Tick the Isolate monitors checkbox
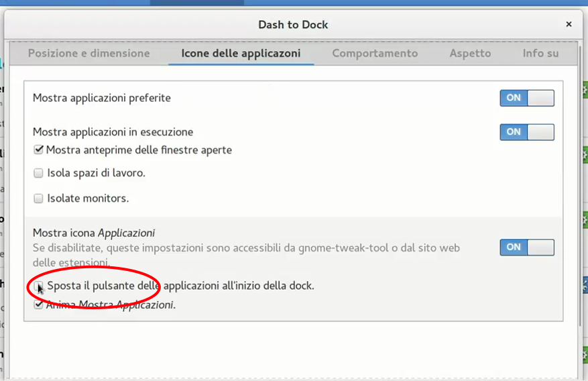588x381 pixels. (x=39, y=199)
